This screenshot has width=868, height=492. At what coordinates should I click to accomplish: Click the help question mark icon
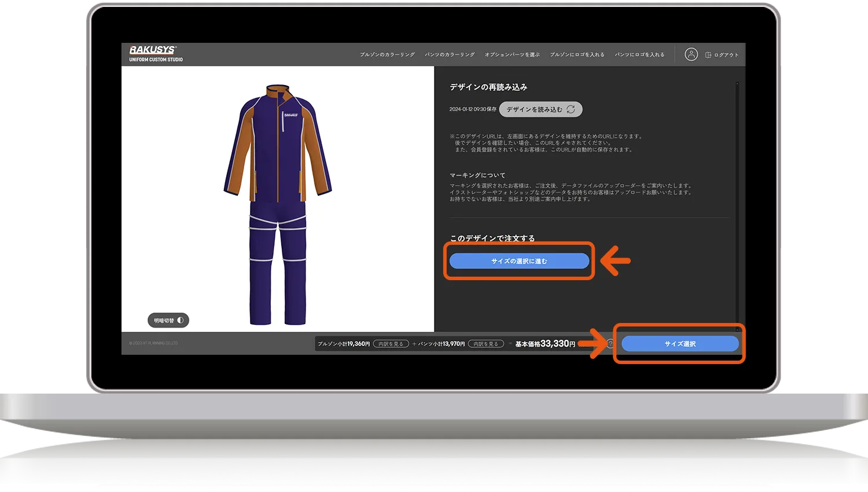pyautogui.click(x=609, y=344)
